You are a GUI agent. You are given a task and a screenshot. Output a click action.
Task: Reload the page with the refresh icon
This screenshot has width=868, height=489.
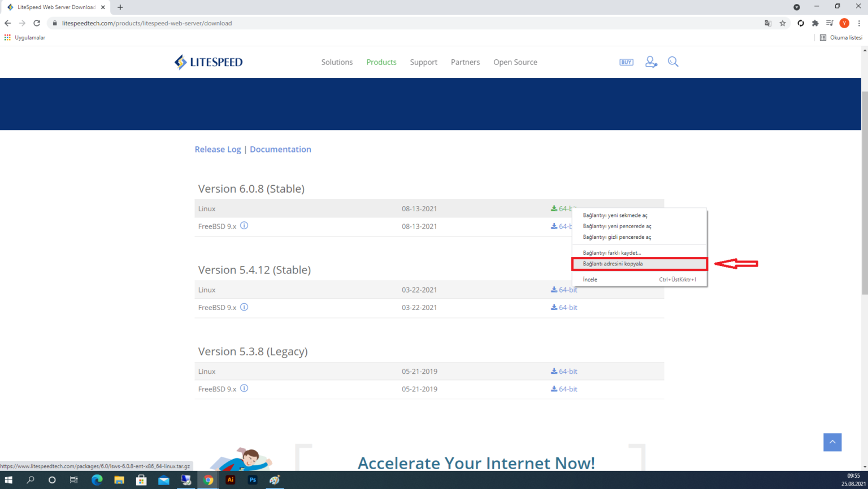[x=37, y=23]
